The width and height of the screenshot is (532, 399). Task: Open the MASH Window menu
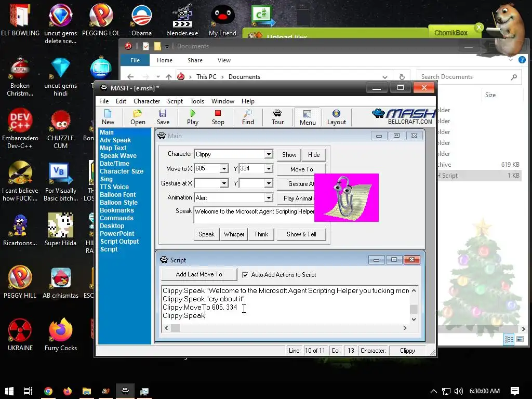pyautogui.click(x=222, y=101)
